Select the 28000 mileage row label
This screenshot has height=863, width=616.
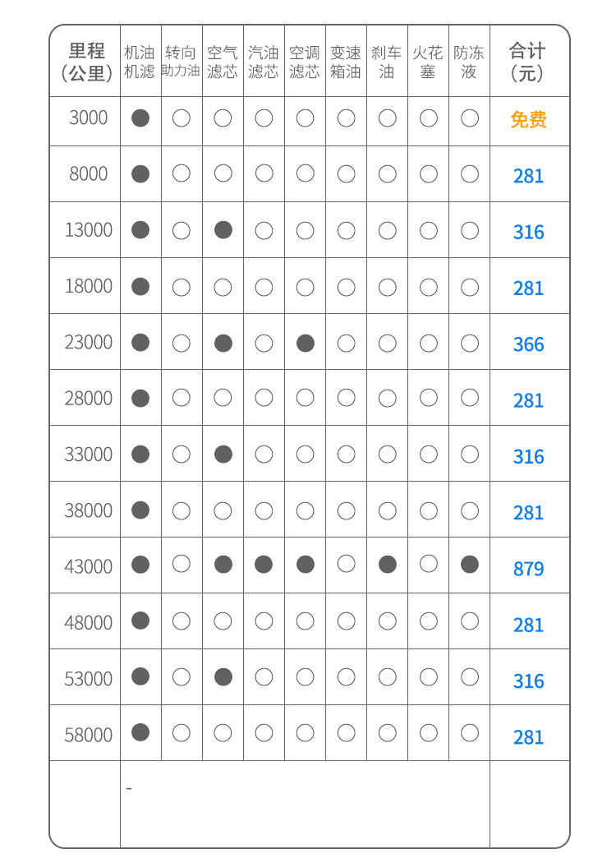click(x=89, y=398)
